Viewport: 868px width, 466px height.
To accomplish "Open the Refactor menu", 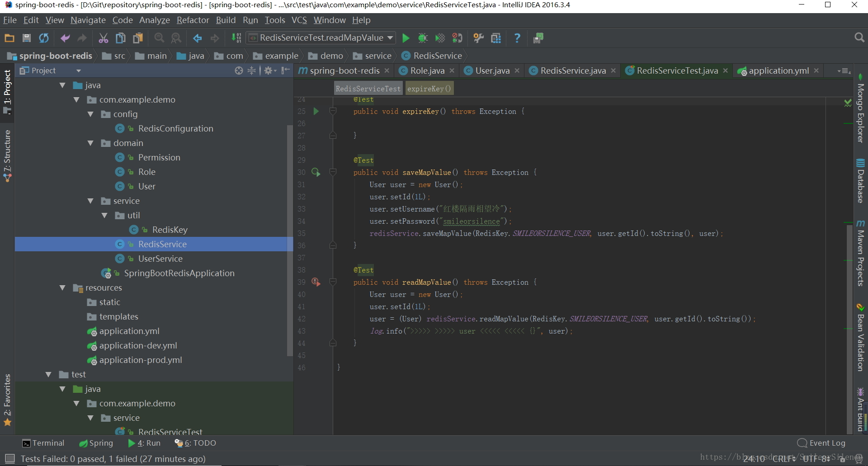I will point(193,20).
